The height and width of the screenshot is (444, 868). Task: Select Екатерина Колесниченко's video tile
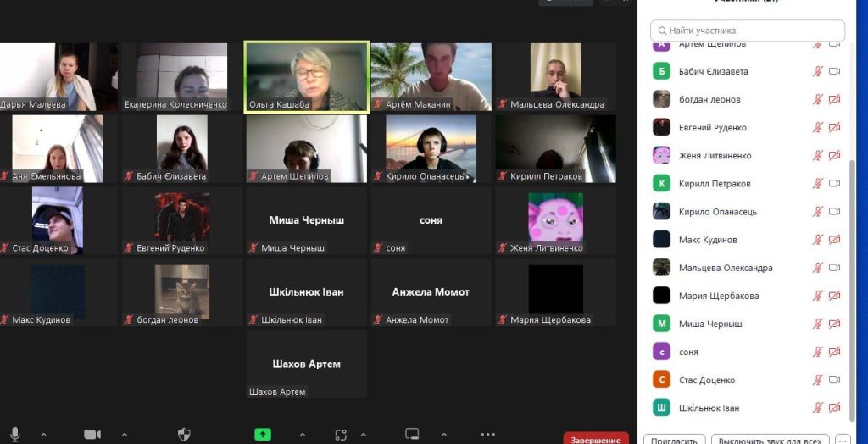coord(182,76)
